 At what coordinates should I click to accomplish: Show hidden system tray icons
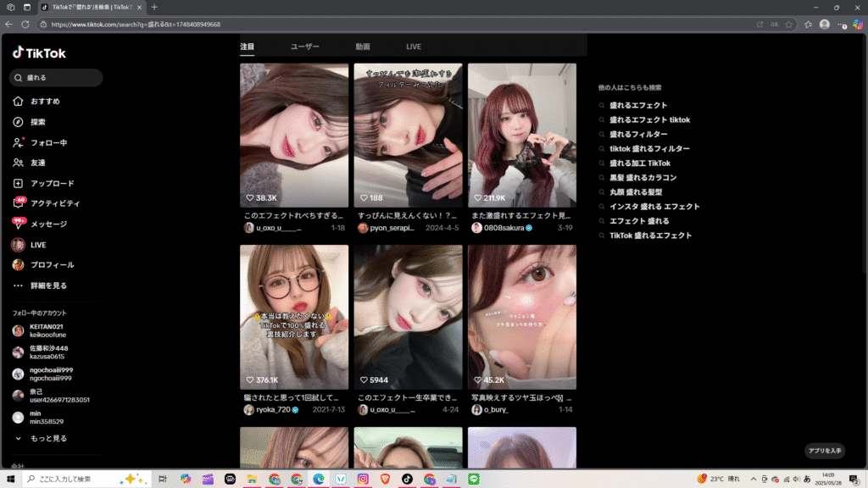click(x=753, y=480)
